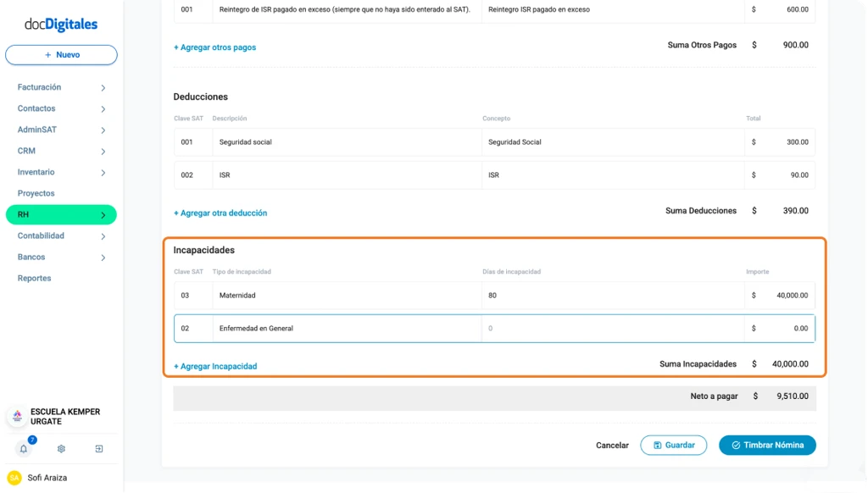Open the Contabilidad menu

pyautogui.click(x=41, y=235)
